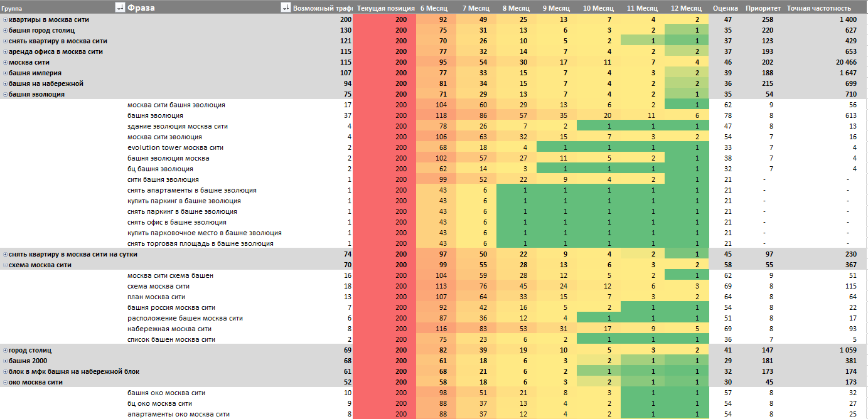
Task: Click red current position cell for 'башня 2000'
Action: pyautogui.click(x=385, y=361)
